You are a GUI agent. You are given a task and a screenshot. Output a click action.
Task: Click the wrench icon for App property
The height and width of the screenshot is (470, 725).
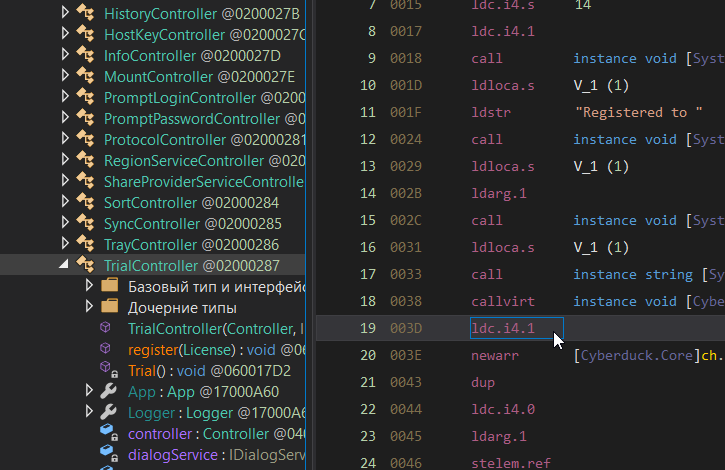tap(110, 392)
